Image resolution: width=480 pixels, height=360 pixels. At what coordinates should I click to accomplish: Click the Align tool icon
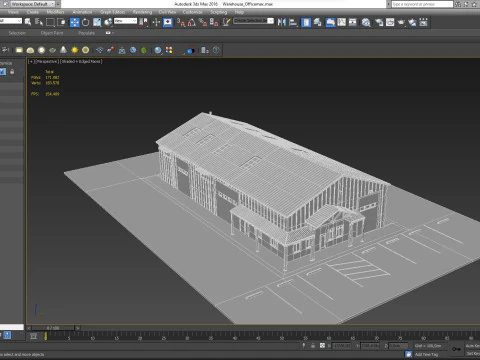[293, 22]
